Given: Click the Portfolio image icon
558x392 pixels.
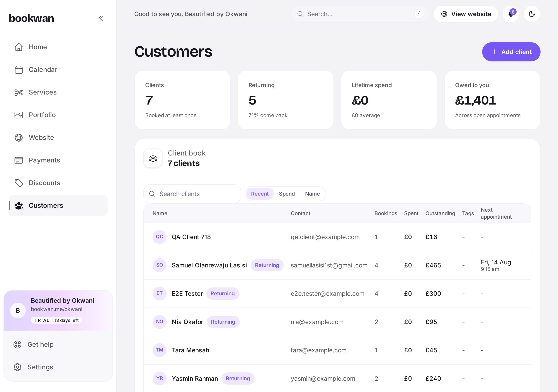Looking at the screenshot, I should pyautogui.click(x=19, y=115).
